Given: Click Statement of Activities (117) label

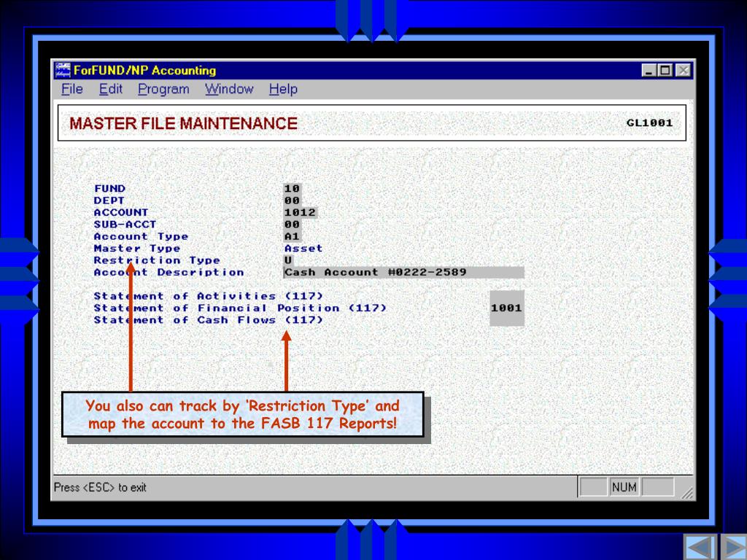Looking at the screenshot, I should click(208, 296).
